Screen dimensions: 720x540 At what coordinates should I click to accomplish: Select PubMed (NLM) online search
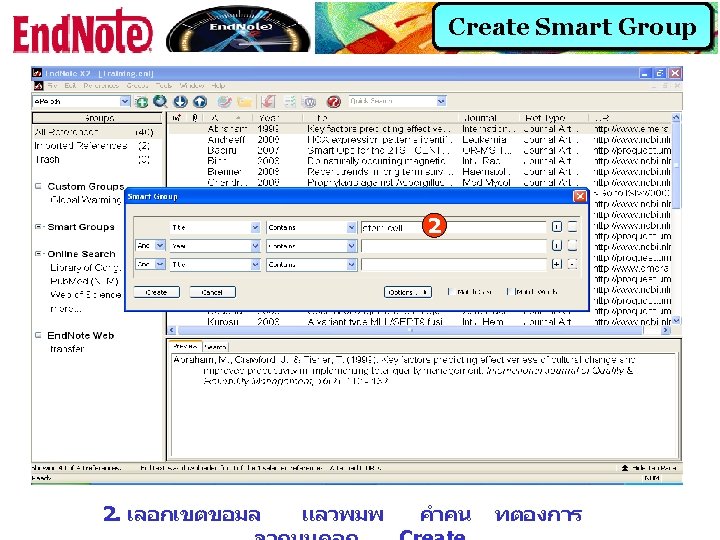click(x=84, y=281)
